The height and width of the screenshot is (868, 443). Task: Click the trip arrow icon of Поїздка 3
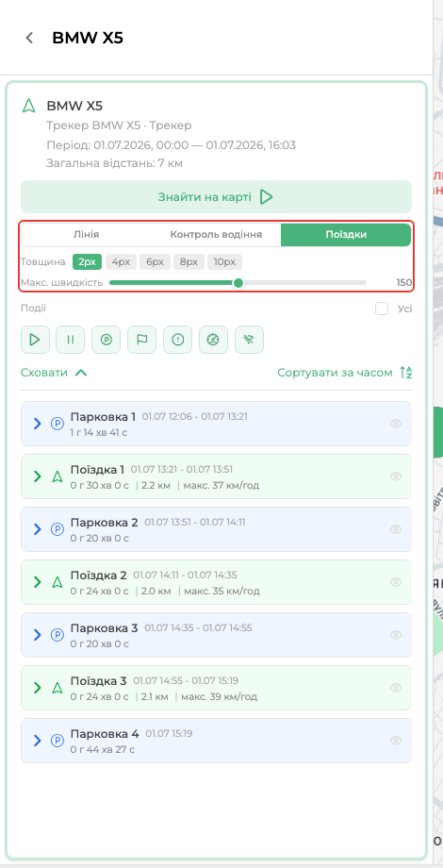[57, 688]
